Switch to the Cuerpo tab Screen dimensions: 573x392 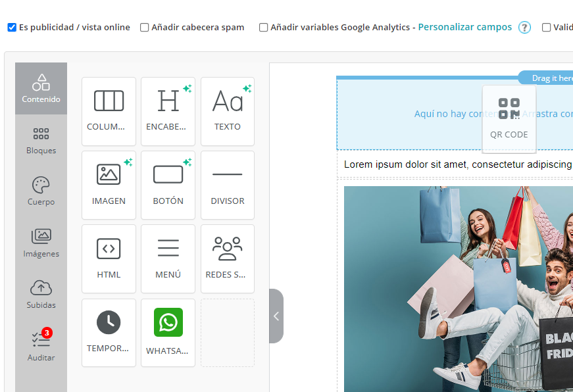coord(41,191)
